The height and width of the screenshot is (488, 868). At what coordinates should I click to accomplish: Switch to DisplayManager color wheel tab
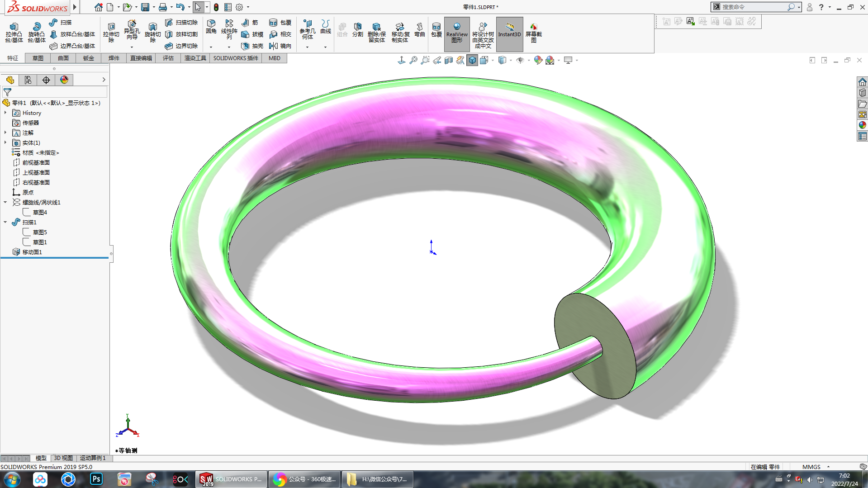[x=64, y=80]
